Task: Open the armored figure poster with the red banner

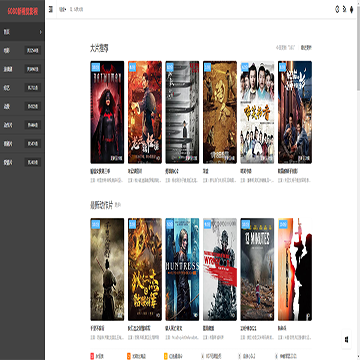Action: coord(220,269)
